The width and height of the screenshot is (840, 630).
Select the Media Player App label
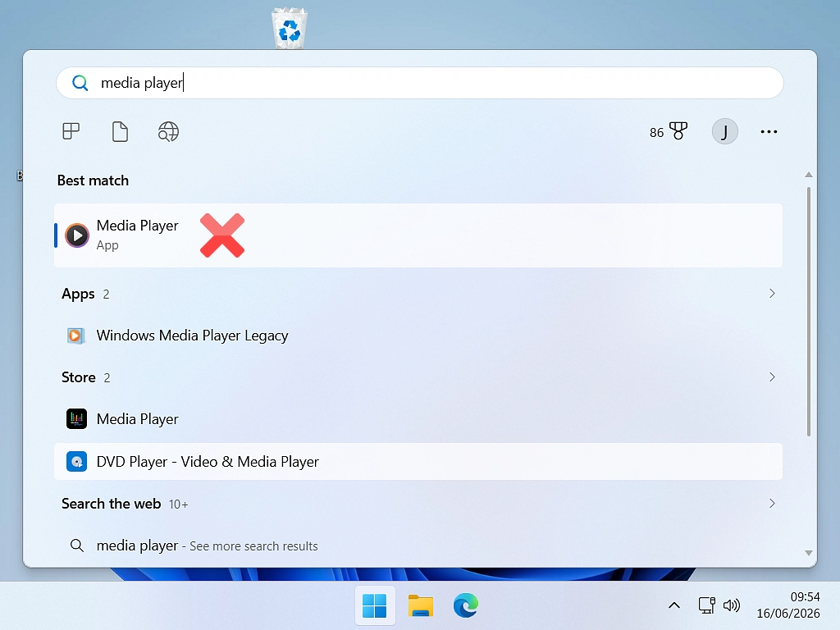tap(137, 226)
